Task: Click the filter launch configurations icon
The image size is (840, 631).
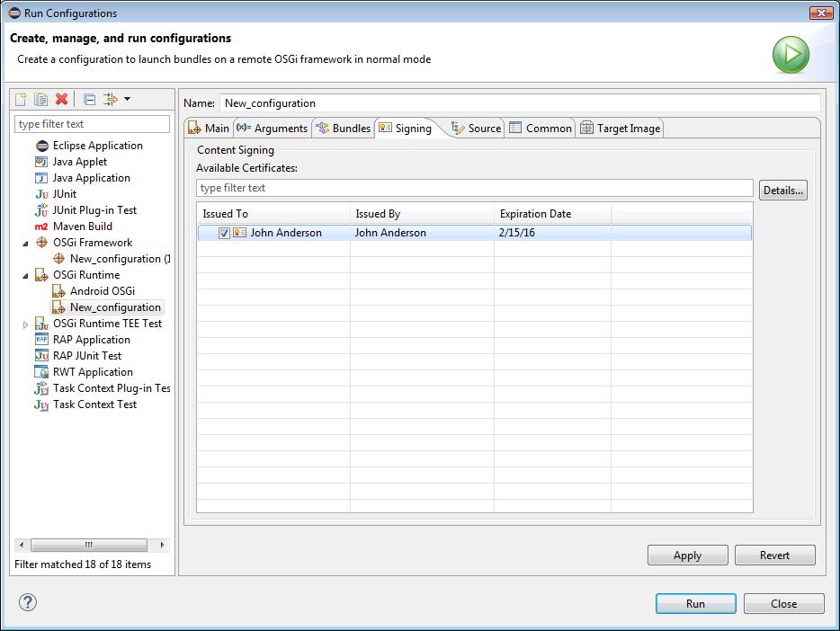Action: click(111, 100)
